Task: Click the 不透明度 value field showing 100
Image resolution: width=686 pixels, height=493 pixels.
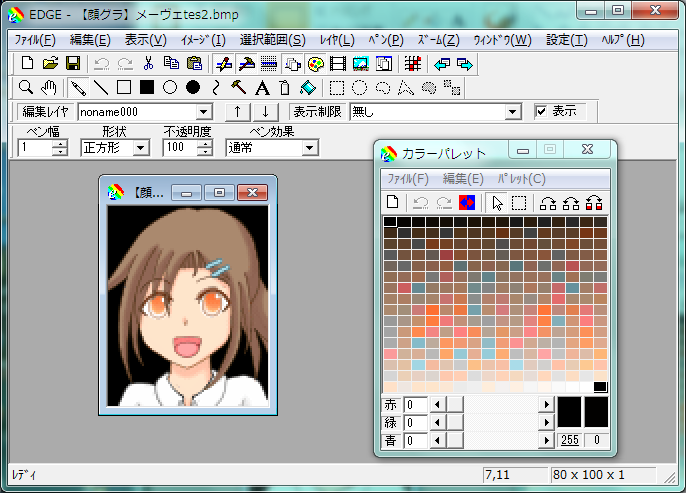Action: [x=180, y=148]
